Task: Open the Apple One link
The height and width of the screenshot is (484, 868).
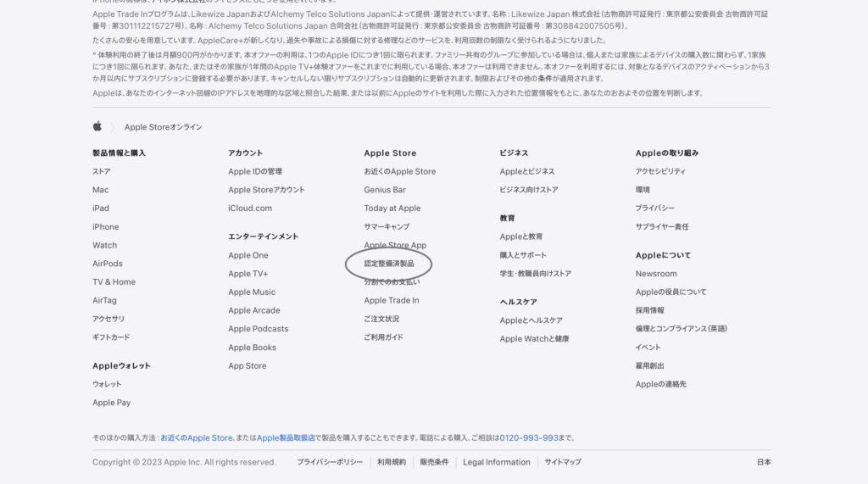Action: (248, 255)
